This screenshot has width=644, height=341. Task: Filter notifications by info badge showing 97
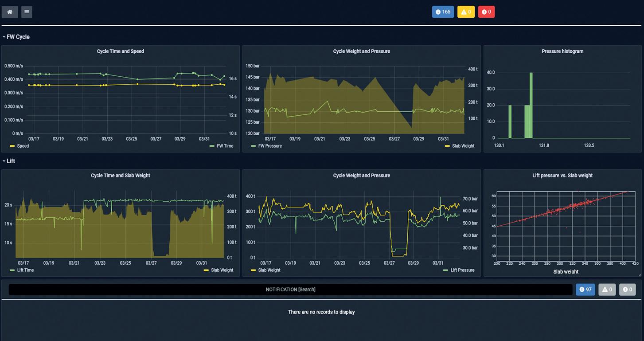[585, 290]
